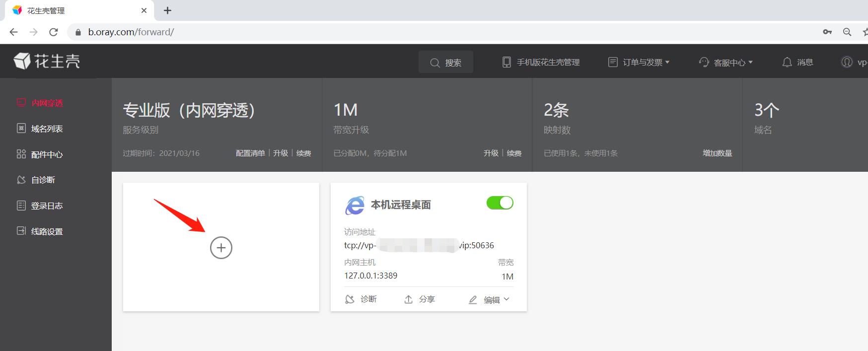Viewport: 868px width, 351px height.
Task: Click the browser back arrow
Action: (x=13, y=32)
